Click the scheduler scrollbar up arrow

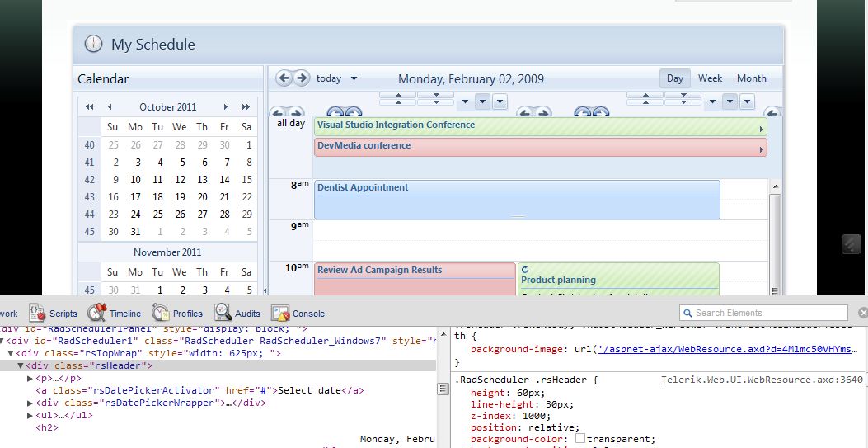(x=775, y=186)
